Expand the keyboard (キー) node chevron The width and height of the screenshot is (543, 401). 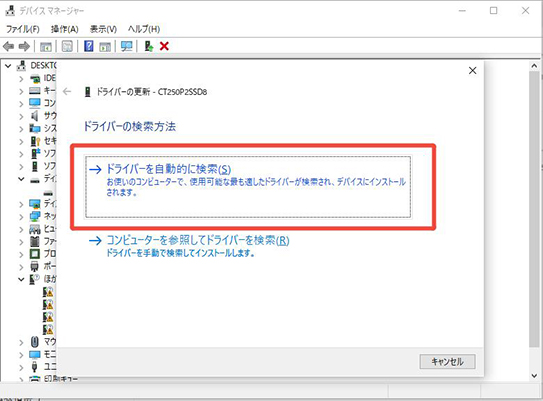tap(21, 91)
